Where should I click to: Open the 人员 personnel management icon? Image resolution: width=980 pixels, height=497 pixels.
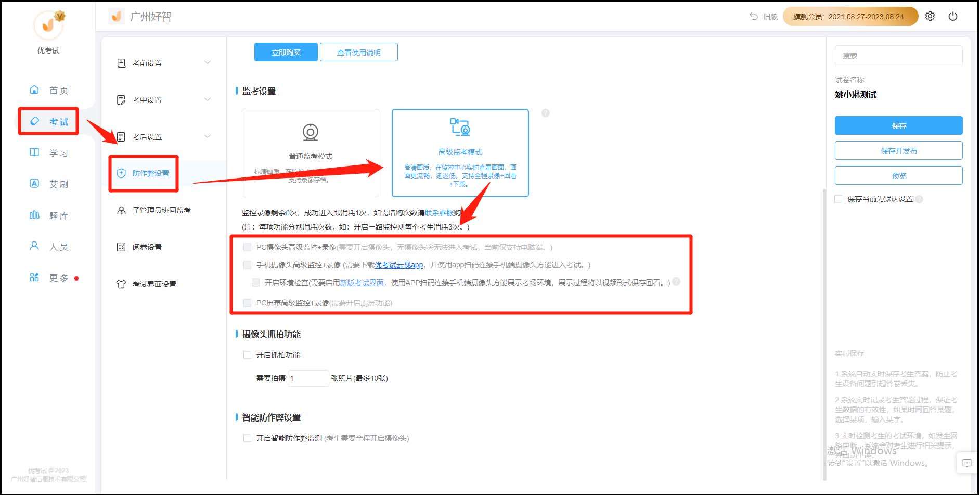point(34,246)
